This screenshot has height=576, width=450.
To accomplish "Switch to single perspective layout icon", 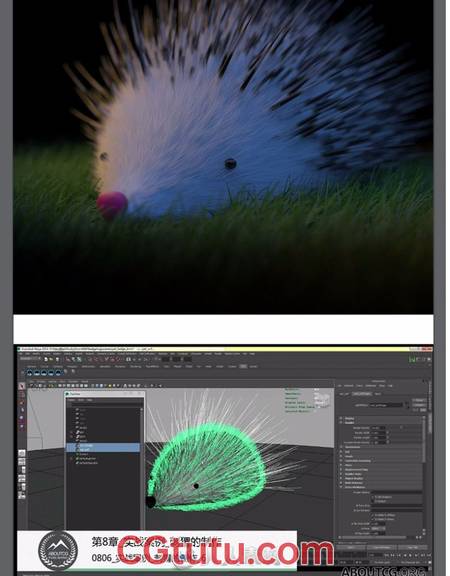I will (22, 453).
